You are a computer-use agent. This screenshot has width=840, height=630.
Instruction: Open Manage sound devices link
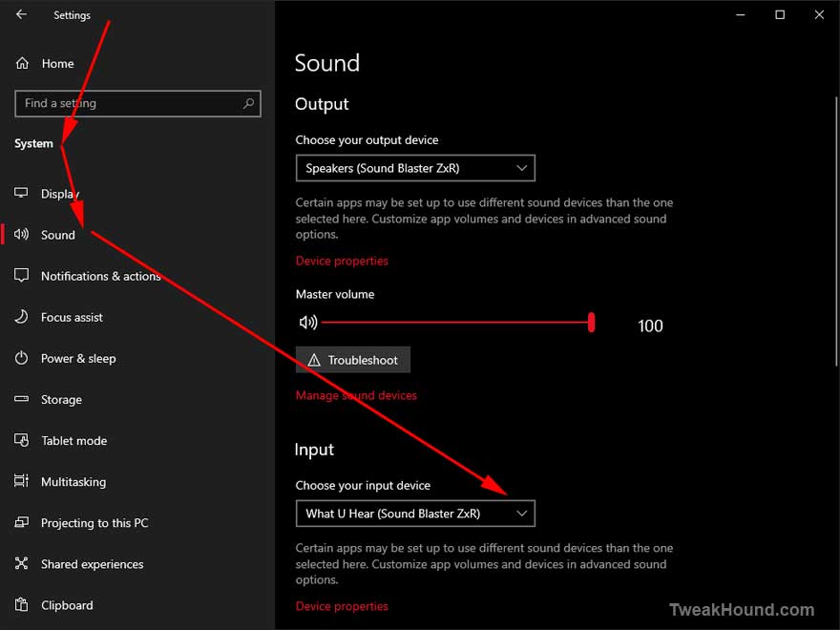(356, 395)
